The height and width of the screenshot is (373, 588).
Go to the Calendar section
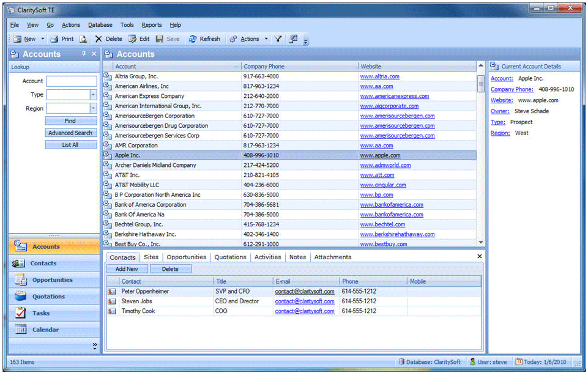pyautogui.click(x=45, y=330)
